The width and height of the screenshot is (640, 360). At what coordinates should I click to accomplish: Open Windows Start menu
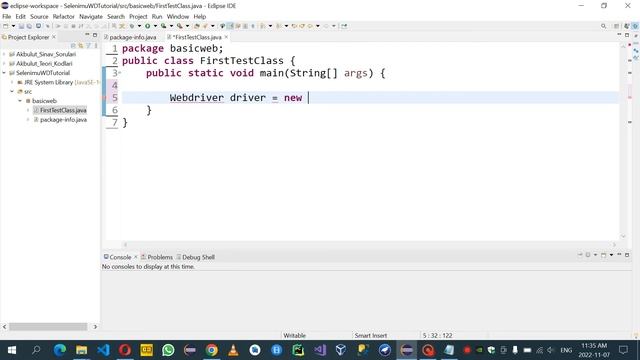[x=12, y=350]
